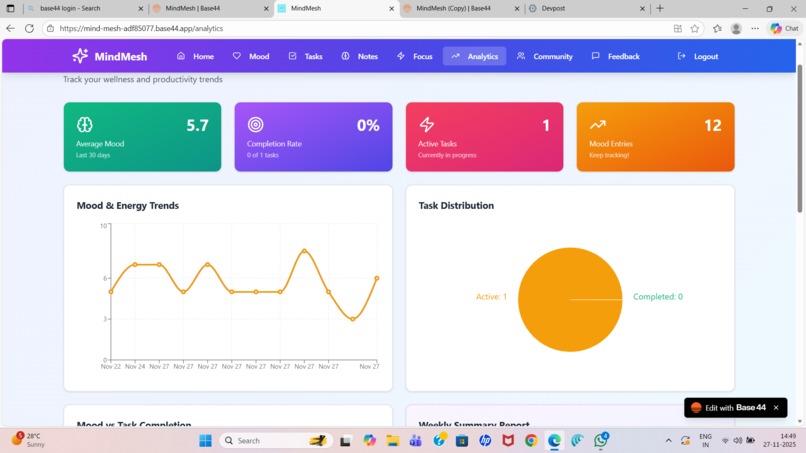Click the 'Active: 1' pie label
Image resolution: width=806 pixels, height=453 pixels.
491,297
